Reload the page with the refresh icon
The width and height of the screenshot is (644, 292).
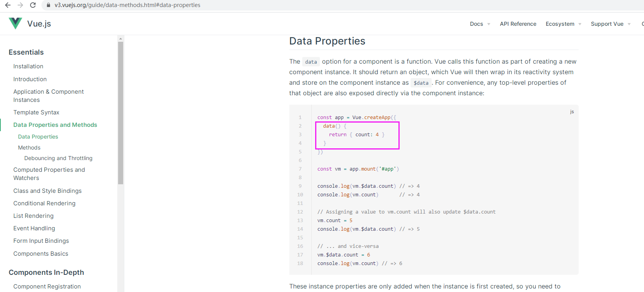(x=33, y=5)
